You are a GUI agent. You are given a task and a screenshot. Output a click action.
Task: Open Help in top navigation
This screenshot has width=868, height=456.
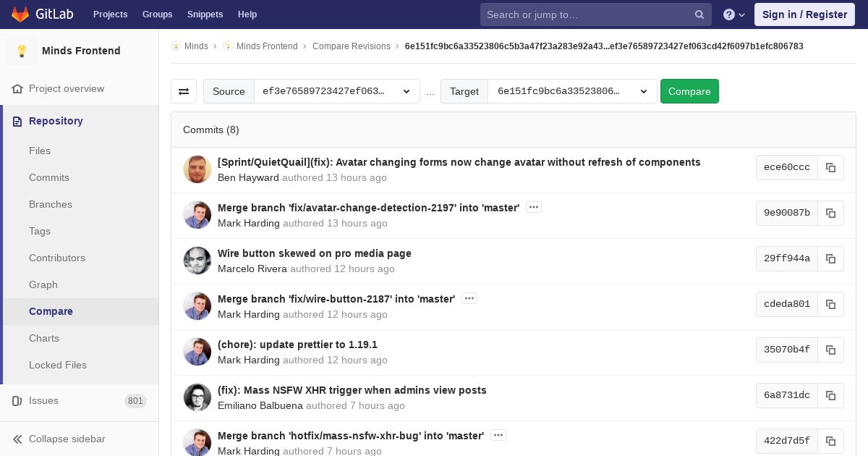click(x=247, y=14)
